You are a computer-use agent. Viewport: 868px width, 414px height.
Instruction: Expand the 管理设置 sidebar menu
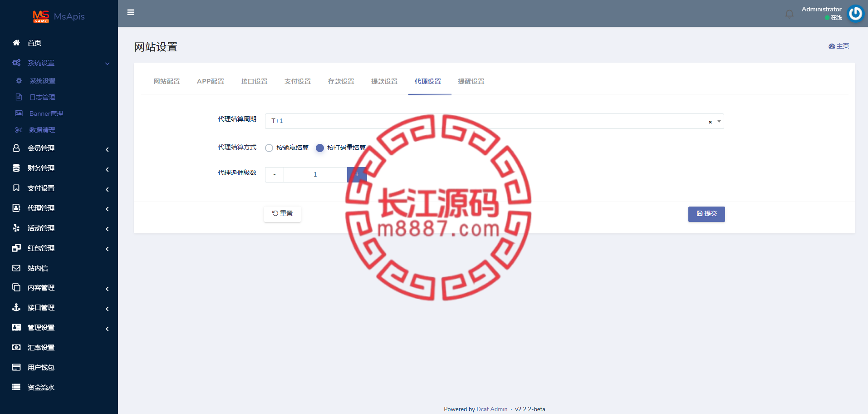tap(108, 329)
